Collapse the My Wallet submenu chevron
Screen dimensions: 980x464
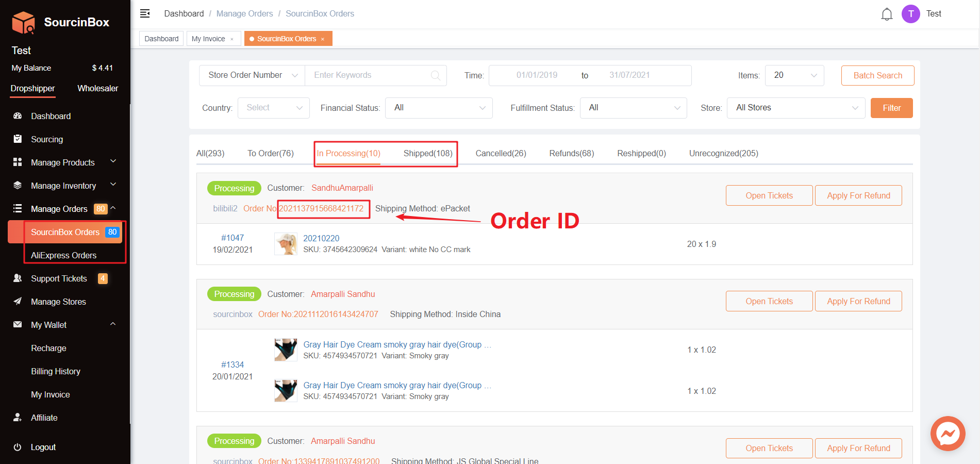[113, 324]
